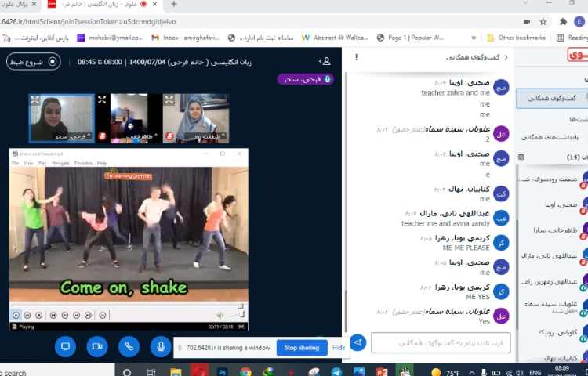Viewport: 588px width, 376px height.
Task: Expand the third webcam to fullscreen
Action: click(169, 99)
